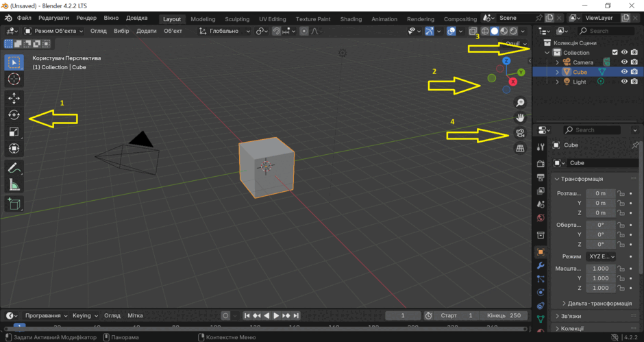This screenshot has width=644, height=342.
Task: Open the Рендер menu
Action: pos(86,18)
